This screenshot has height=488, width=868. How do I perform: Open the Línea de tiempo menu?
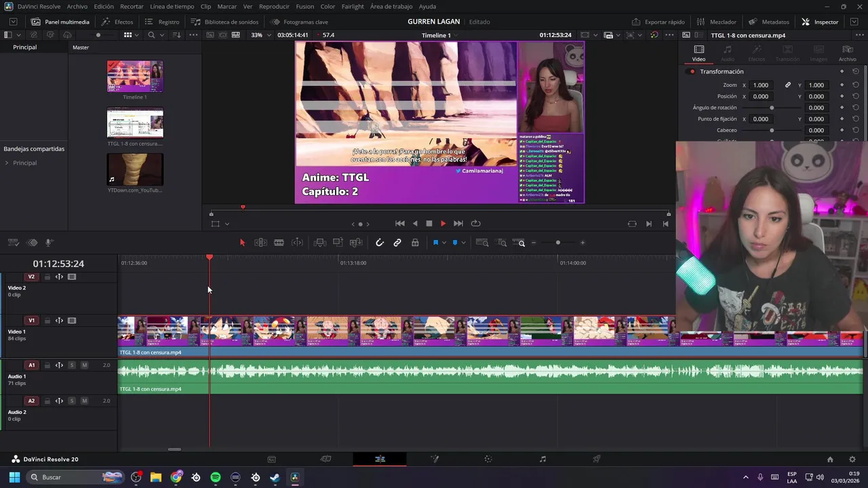172,6
